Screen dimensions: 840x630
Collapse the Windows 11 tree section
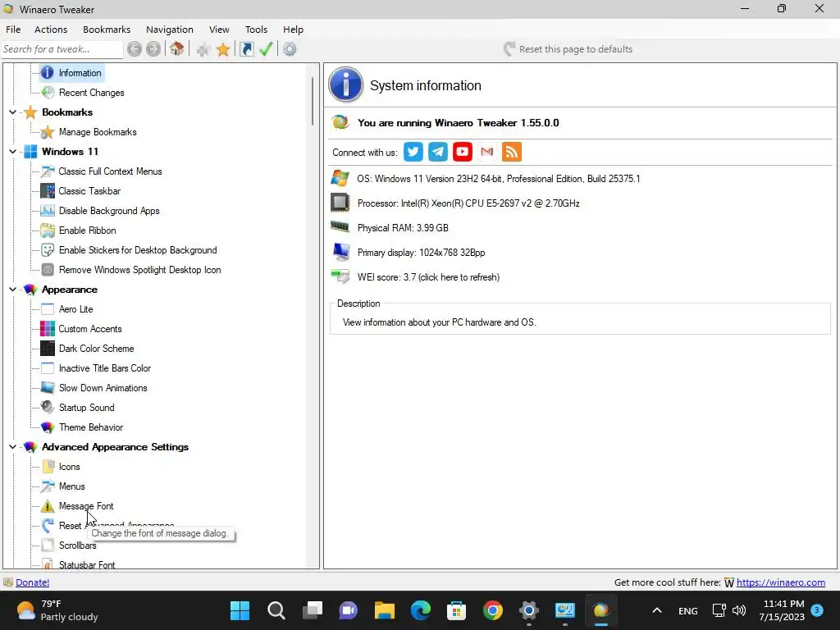click(x=12, y=152)
